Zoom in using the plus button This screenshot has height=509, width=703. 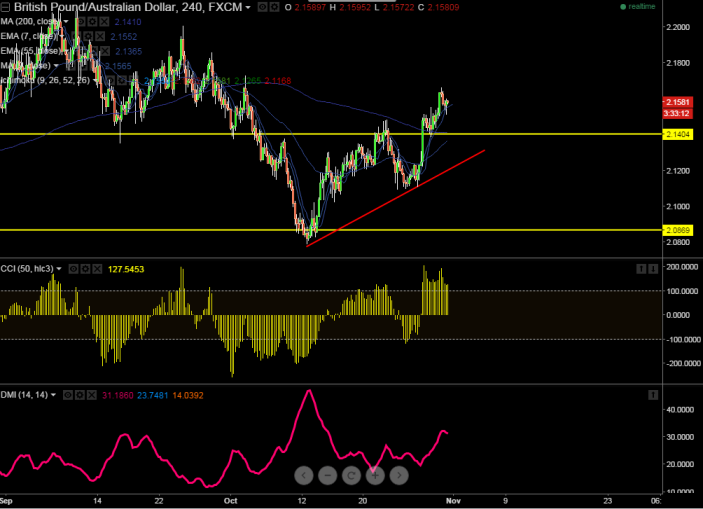375,475
